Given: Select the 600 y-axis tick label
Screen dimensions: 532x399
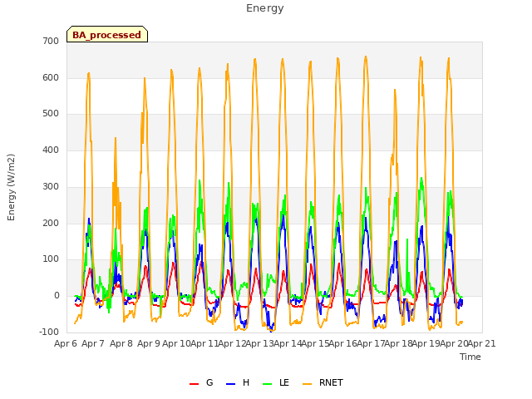Looking at the screenshot, I should [x=51, y=77].
